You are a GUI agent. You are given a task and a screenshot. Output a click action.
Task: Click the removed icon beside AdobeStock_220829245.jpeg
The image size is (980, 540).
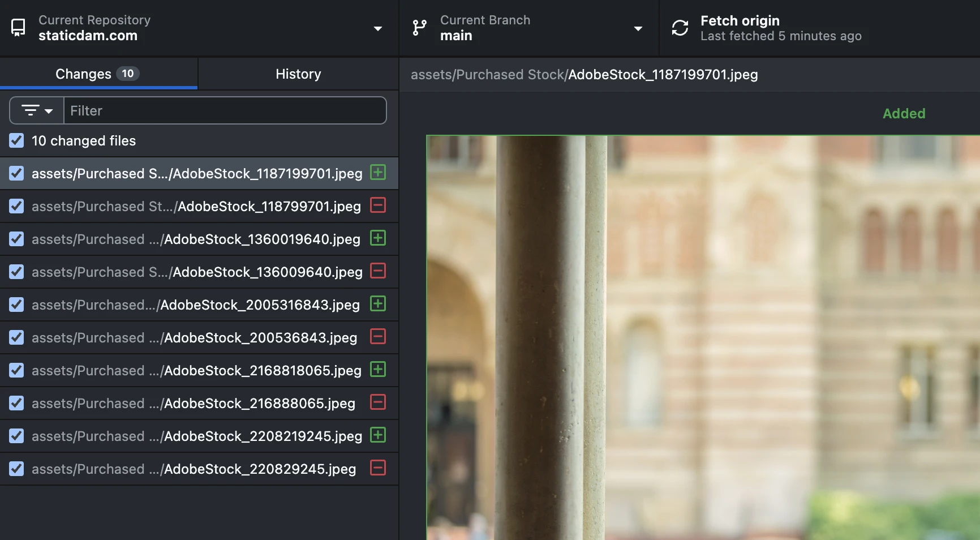[377, 469]
